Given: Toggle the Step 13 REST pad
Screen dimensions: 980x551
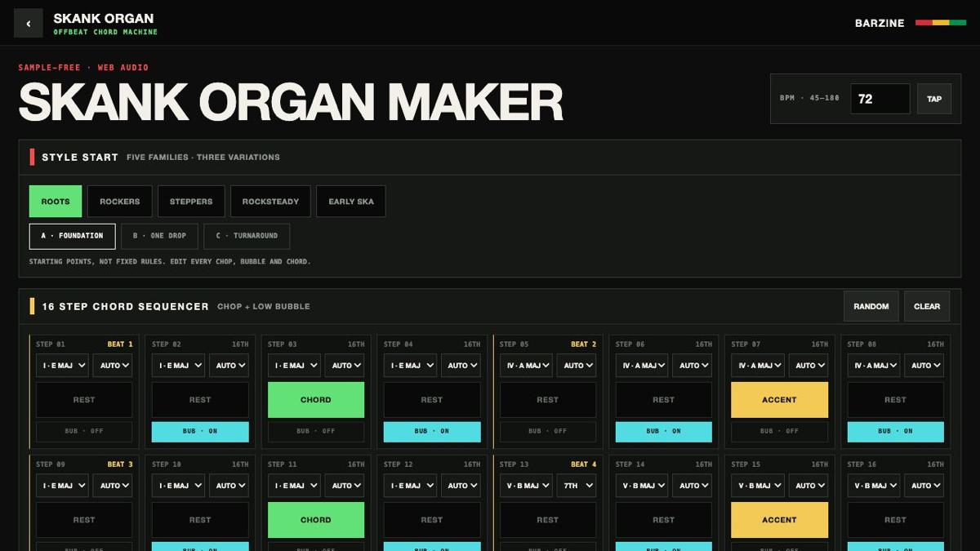Looking at the screenshot, I should 548,520.
